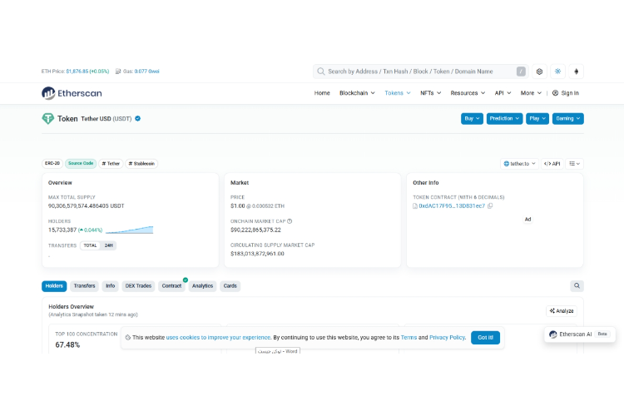Switch to the Analytics tab
The image size is (624, 416).
pos(203,286)
